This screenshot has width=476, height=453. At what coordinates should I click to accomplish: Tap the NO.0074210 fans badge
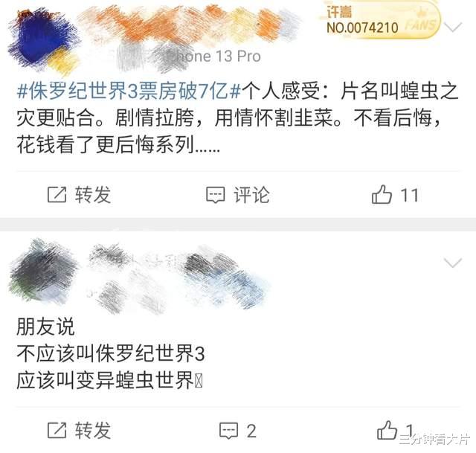tap(381, 20)
